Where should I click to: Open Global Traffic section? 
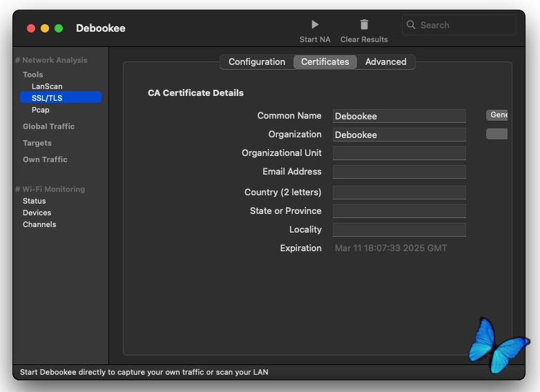48,126
